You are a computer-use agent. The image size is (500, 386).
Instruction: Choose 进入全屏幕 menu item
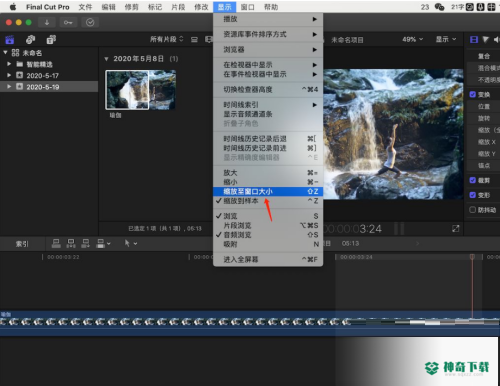[268, 259]
